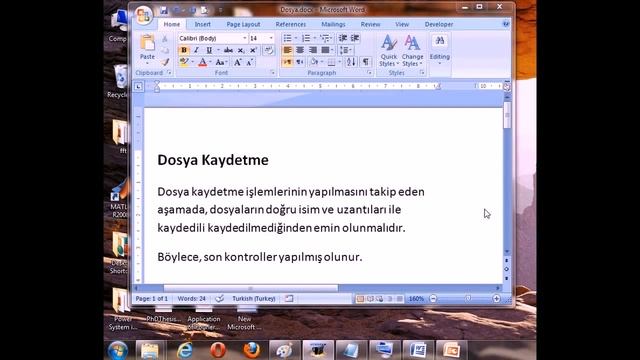Toggle show paragraph marks
This screenshot has width=640, height=360.
point(366,62)
